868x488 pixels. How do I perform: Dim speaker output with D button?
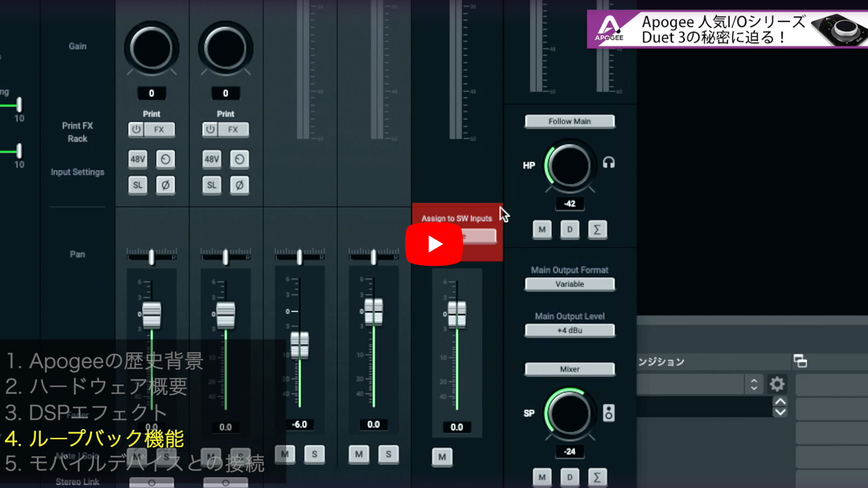pyautogui.click(x=570, y=477)
